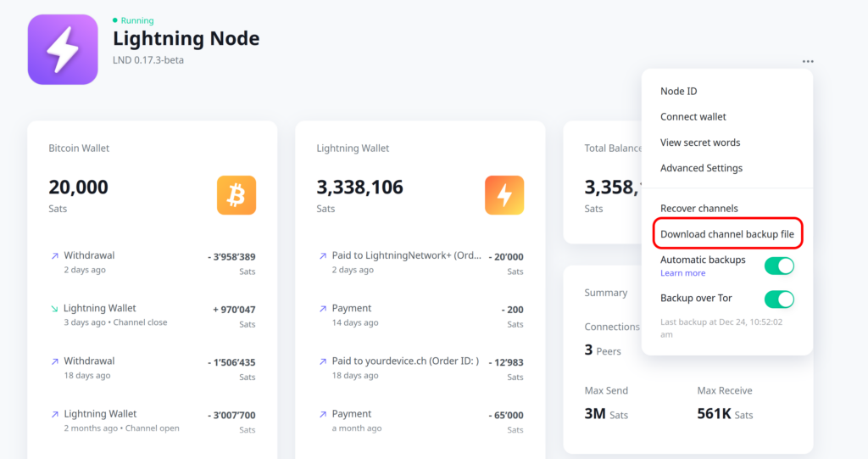Viewport: 868px width, 459px height.
Task: Open Advanced Settings from menu
Action: (701, 168)
